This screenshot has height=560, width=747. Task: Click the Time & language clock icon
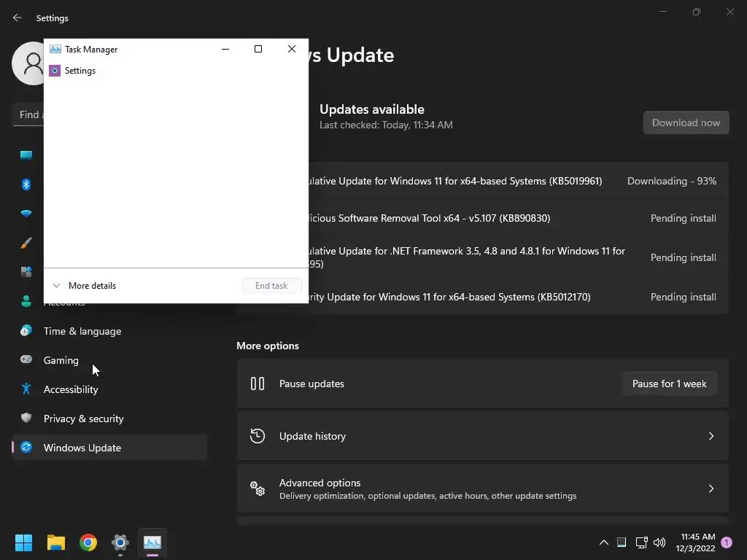pos(26,330)
